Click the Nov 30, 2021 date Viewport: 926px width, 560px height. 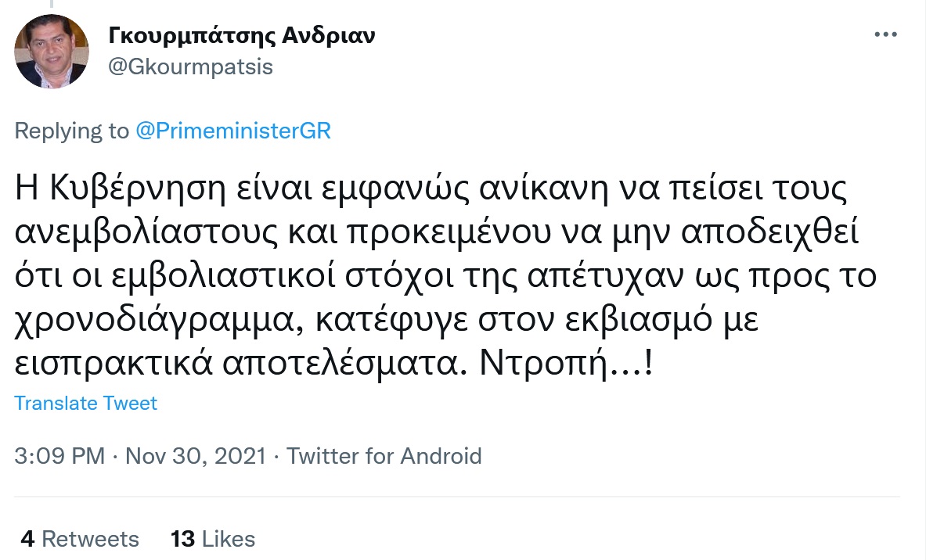(196, 456)
